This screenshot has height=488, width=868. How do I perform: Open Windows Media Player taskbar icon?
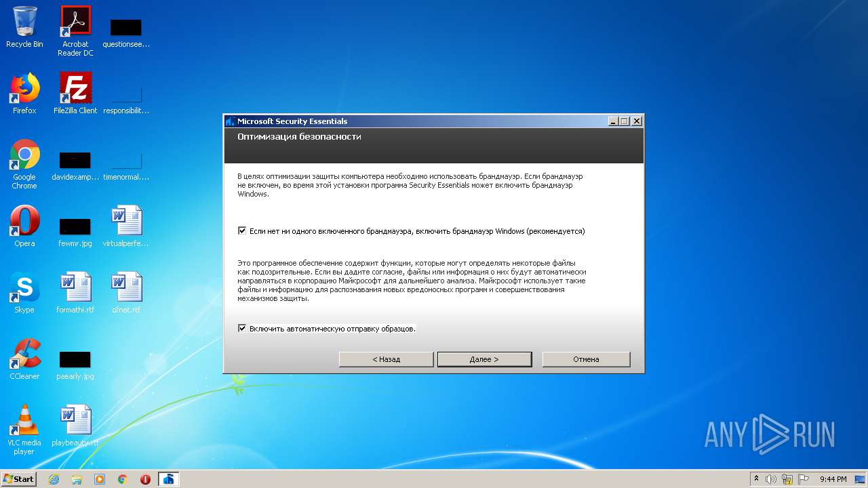click(x=100, y=479)
